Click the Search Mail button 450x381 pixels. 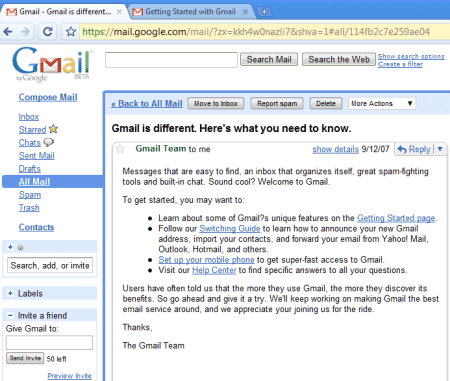coord(269,59)
